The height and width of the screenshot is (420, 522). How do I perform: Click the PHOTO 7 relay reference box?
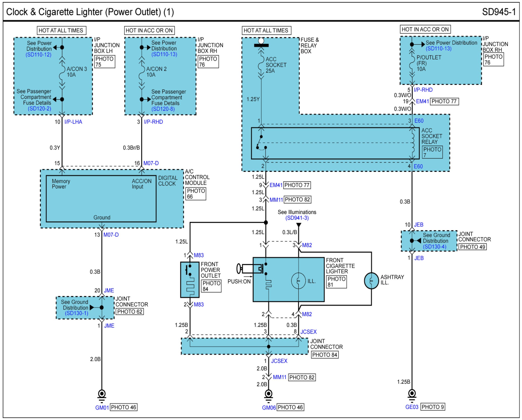pos(432,152)
